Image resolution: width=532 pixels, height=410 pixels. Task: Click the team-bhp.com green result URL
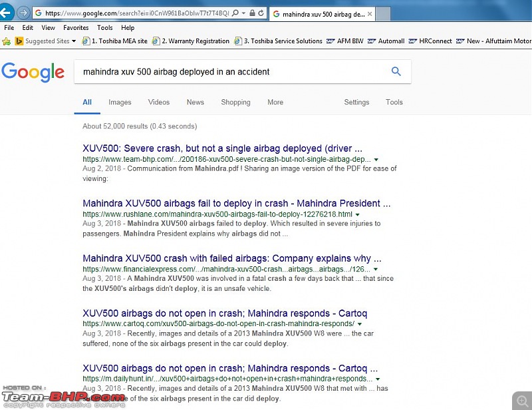pyautogui.click(x=227, y=159)
